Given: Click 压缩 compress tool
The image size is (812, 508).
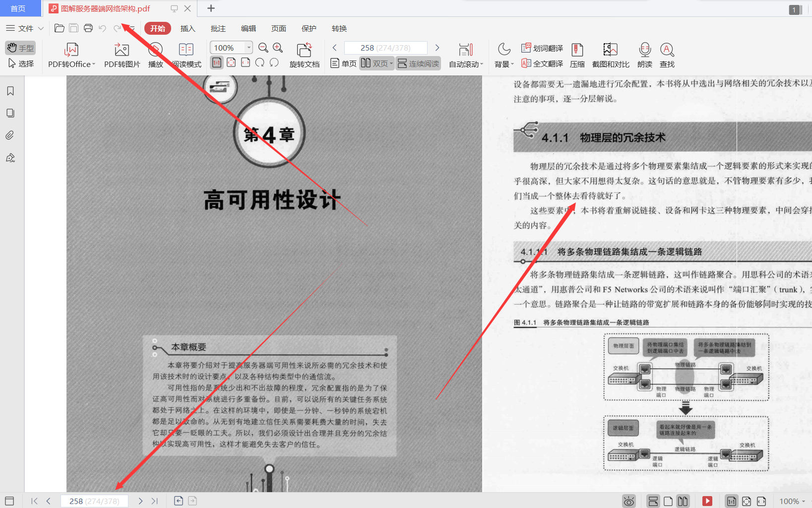Looking at the screenshot, I should tap(577, 56).
